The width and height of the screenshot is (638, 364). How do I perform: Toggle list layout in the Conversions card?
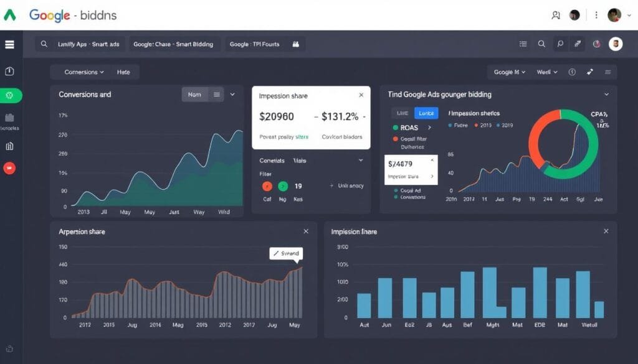[216, 94]
